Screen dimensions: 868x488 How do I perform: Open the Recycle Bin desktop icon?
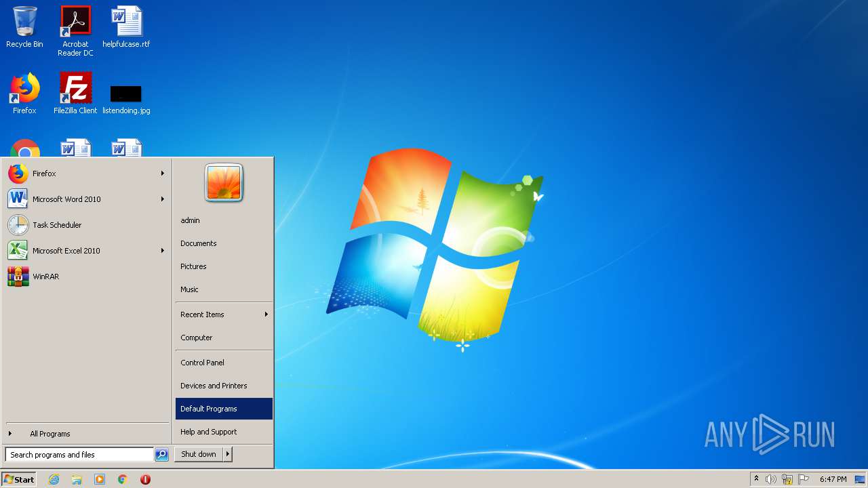(x=24, y=27)
